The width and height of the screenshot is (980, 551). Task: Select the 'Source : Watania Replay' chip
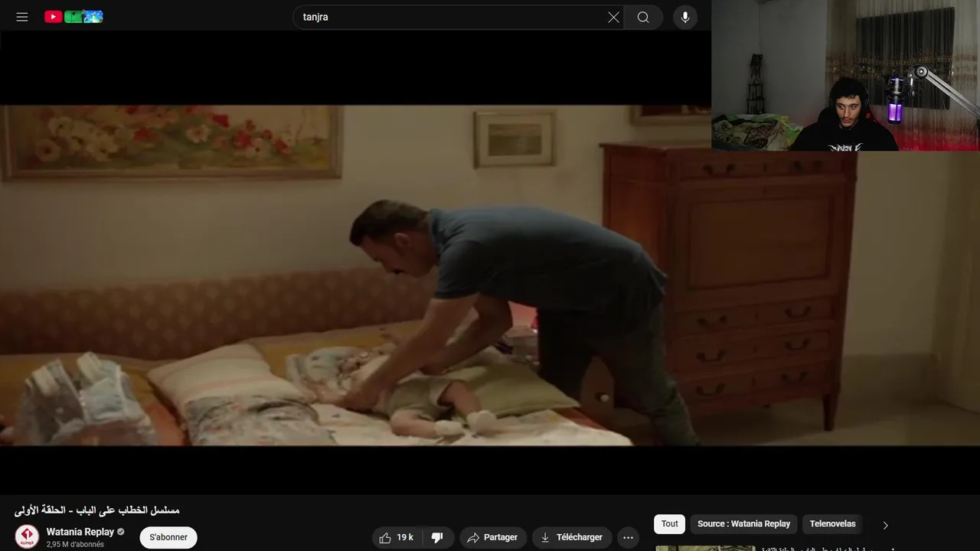pos(743,524)
